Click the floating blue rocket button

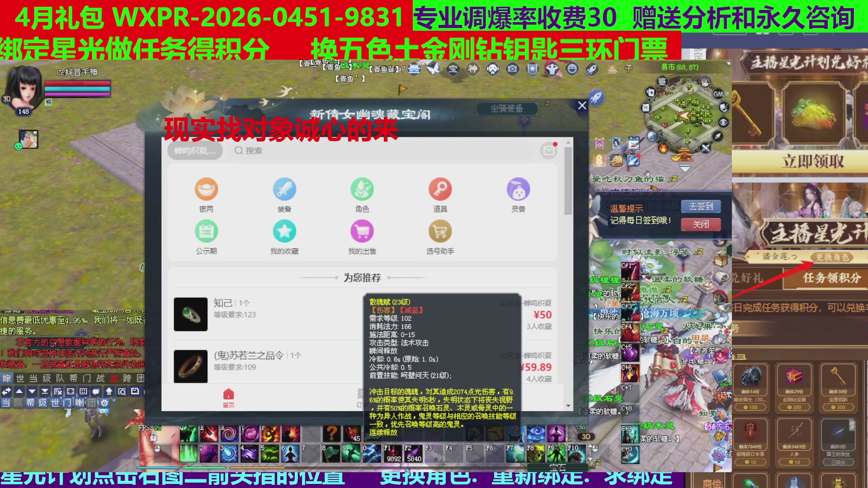click(x=596, y=97)
